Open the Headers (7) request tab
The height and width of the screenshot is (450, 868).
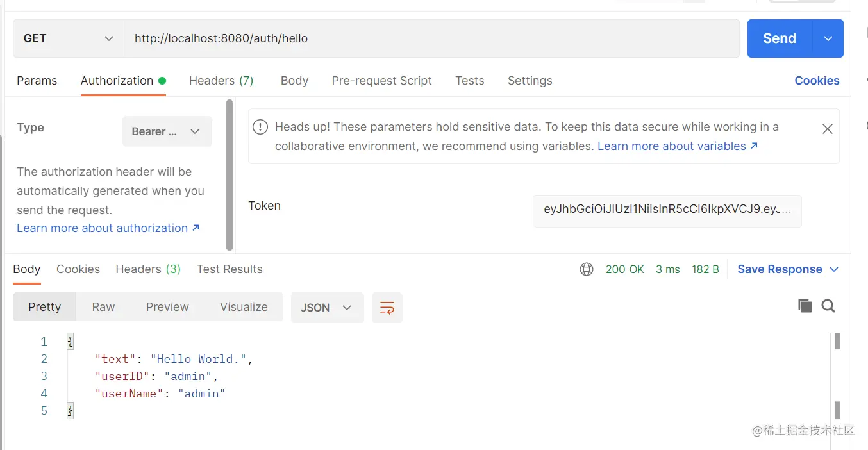coord(221,81)
